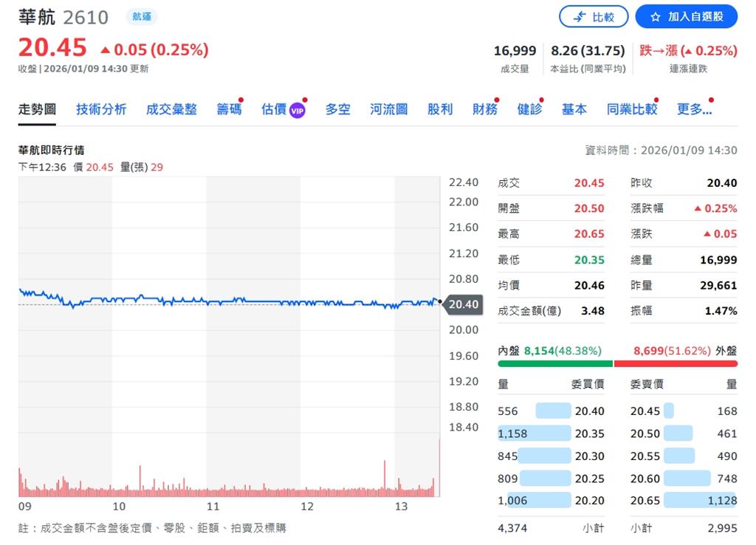View the 股利 tab

(440, 108)
